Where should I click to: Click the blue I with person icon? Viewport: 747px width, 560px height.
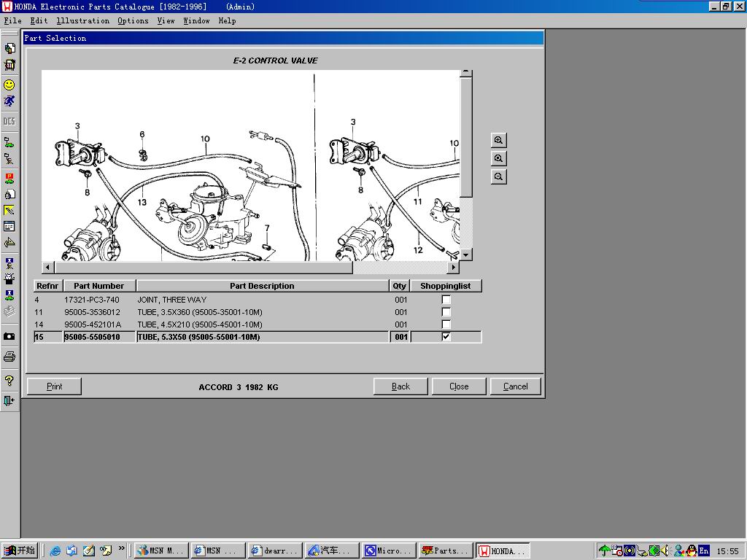tap(9, 262)
